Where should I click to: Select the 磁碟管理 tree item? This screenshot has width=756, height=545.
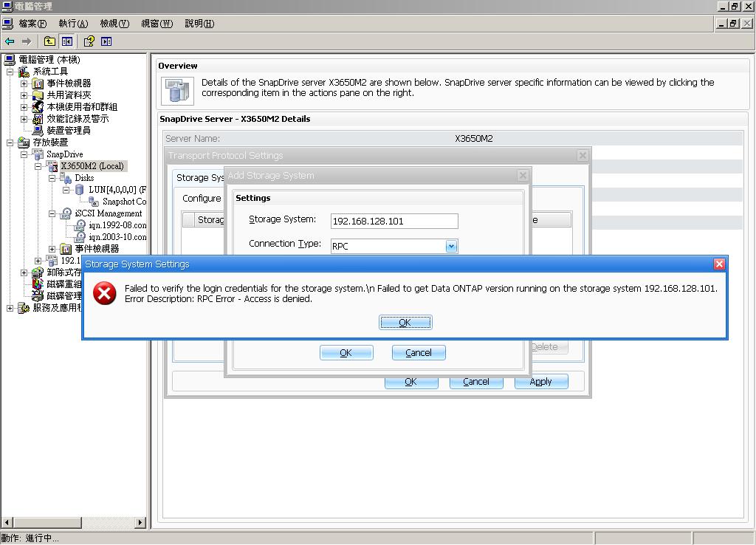[63, 296]
